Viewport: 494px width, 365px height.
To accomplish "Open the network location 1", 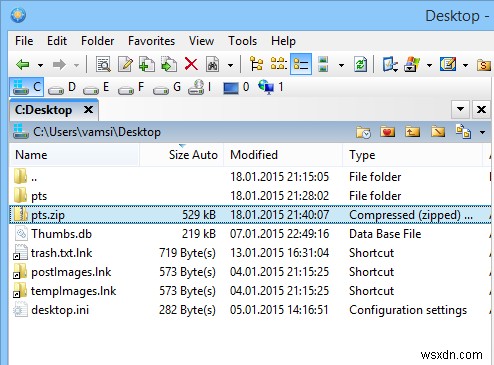I will click(271, 87).
